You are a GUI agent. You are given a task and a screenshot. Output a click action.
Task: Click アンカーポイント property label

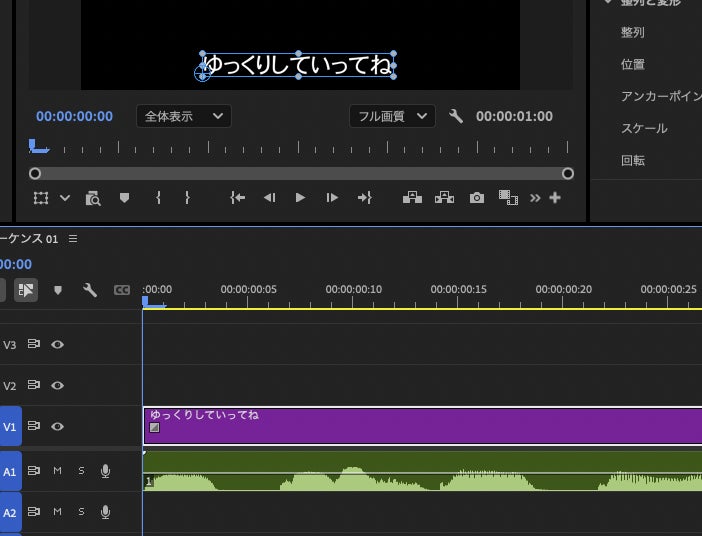(x=661, y=96)
